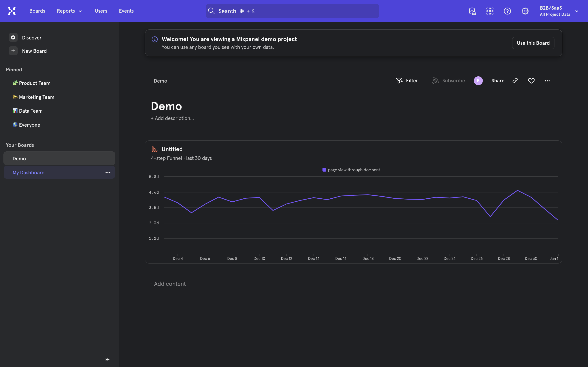Open data management database icon
The width and height of the screenshot is (588, 367).
(x=472, y=11)
